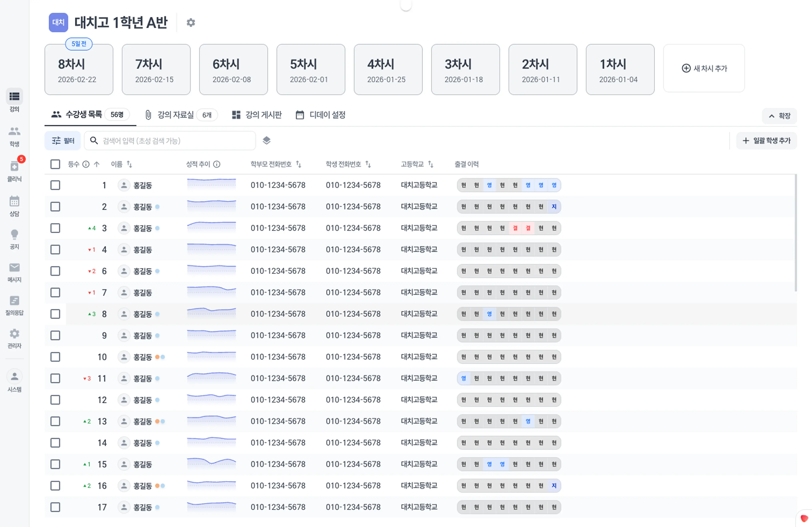The height and width of the screenshot is (527, 812).
Task: Check the checkbox for rank 1 student
Action: click(x=55, y=185)
